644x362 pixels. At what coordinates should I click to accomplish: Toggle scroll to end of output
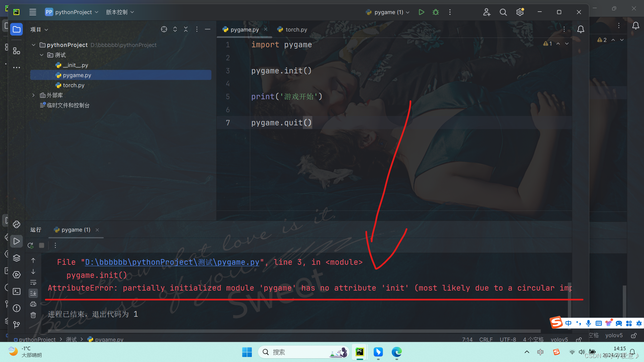click(x=33, y=293)
